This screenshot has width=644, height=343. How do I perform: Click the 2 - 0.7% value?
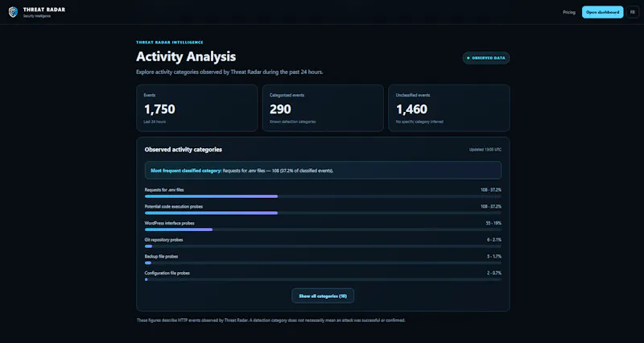494,273
